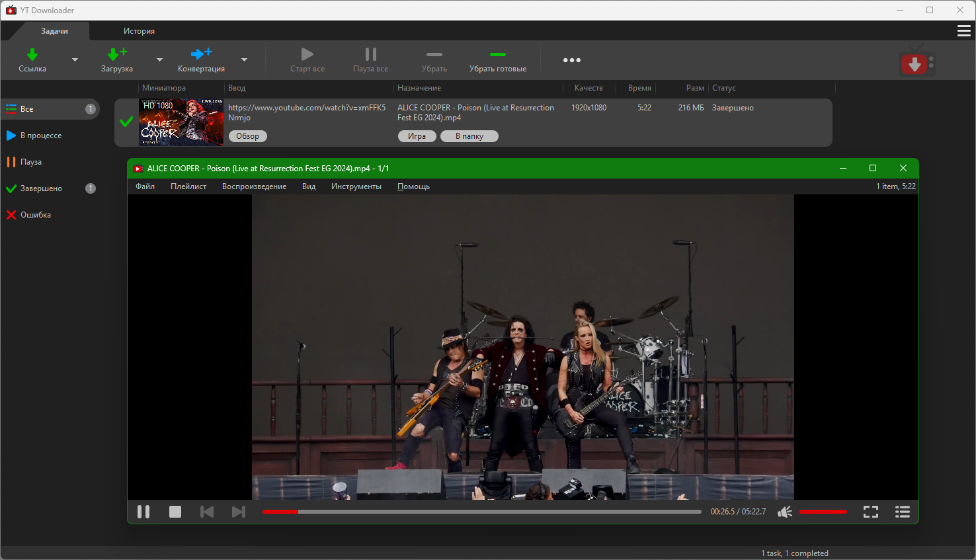Click the Разм column header
The height and width of the screenshot is (560, 976).
pyautogui.click(x=695, y=88)
